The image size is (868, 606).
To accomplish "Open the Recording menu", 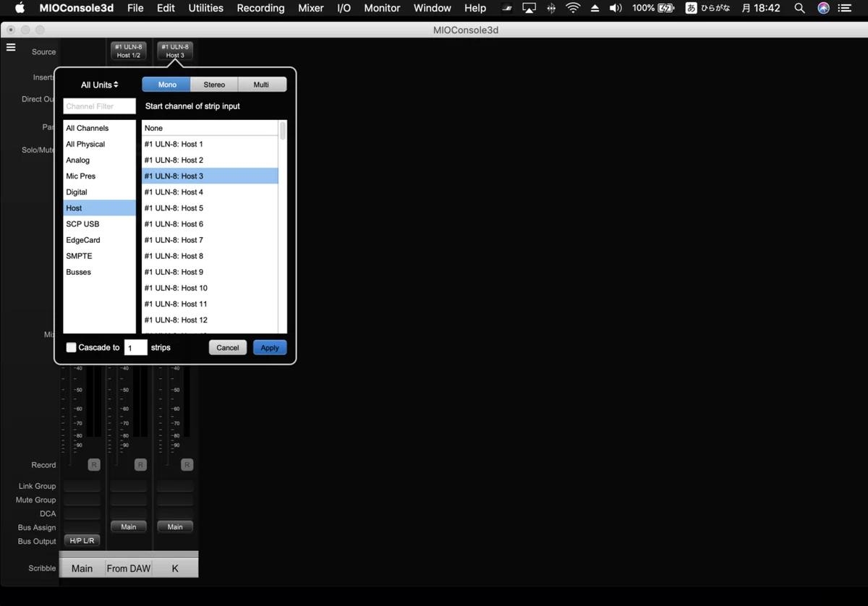I will (260, 8).
